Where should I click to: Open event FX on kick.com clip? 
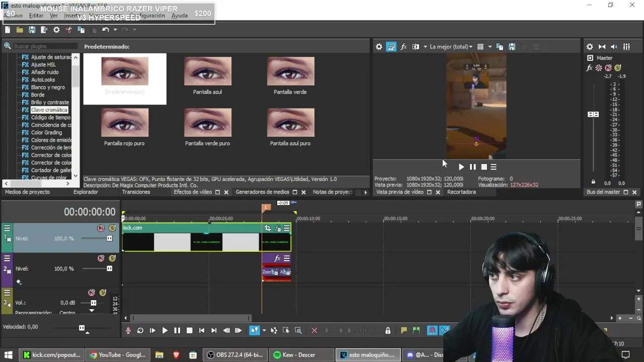click(x=278, y=228)
